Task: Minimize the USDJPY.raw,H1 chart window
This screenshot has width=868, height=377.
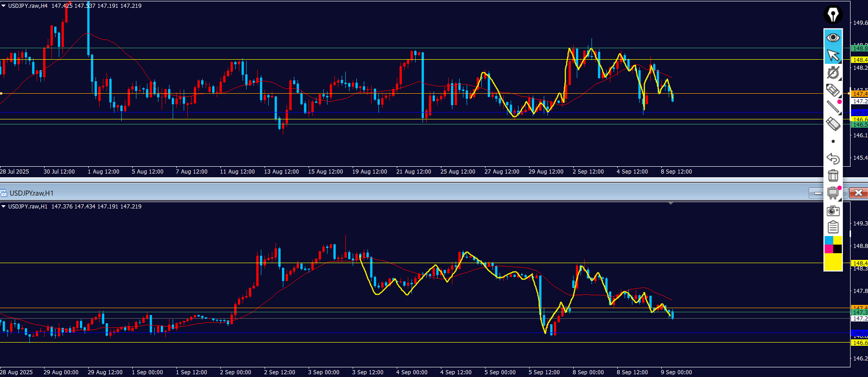Action: [x=818, y=193]
